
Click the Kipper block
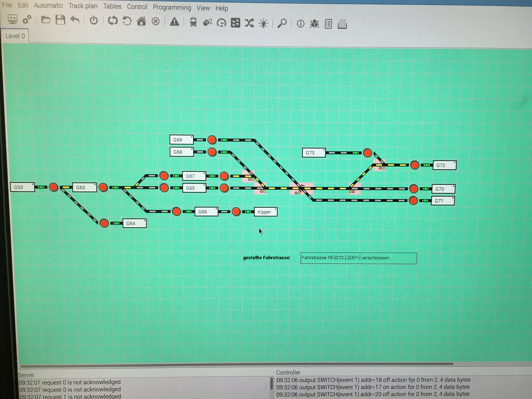pos(266,212)
